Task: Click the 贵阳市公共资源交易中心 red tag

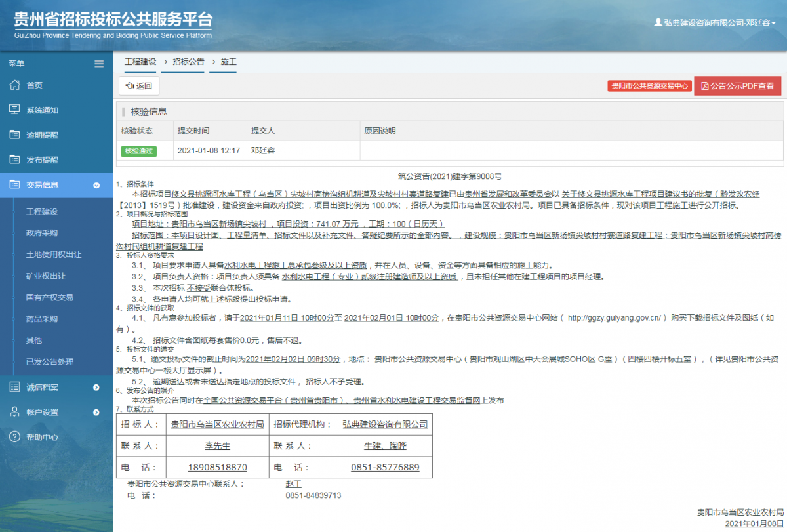Action: [x=649, y=86]
